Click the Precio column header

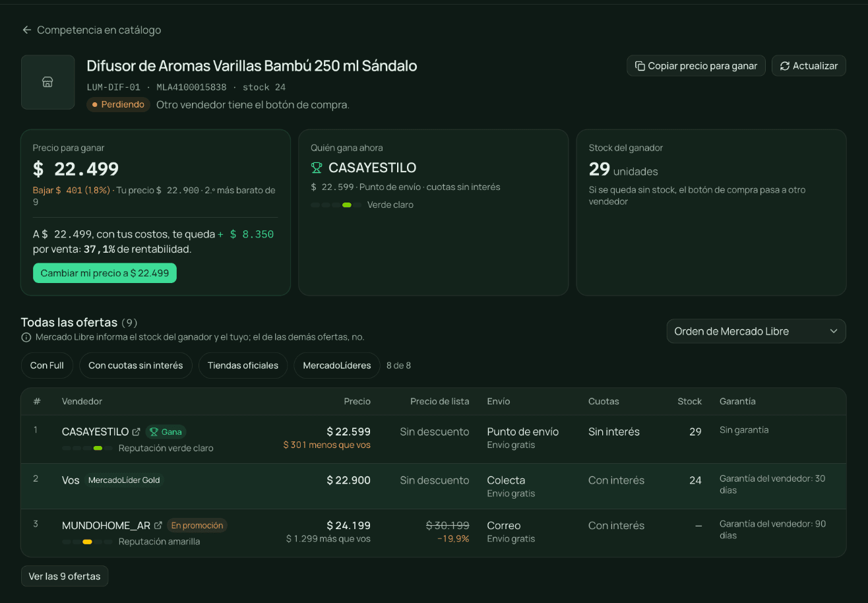point(357,401)
